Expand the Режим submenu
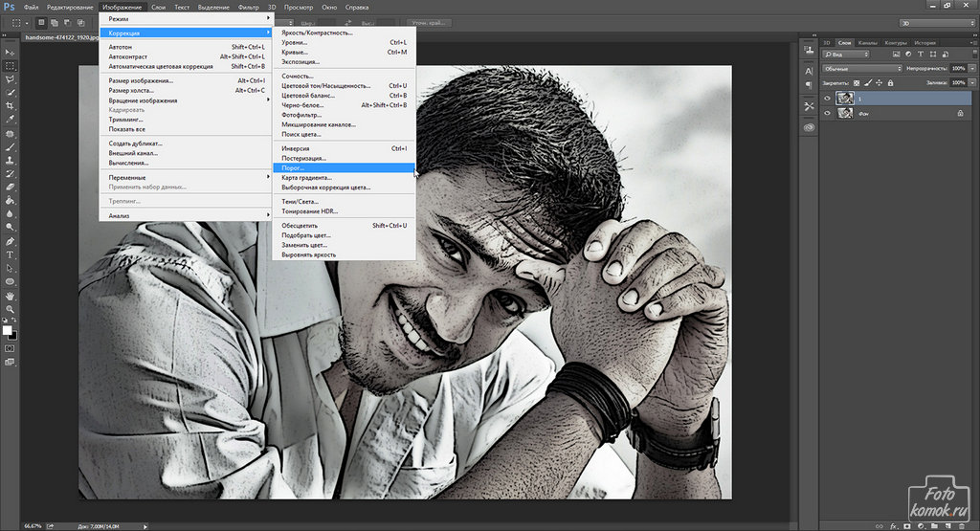The image size is (980, 531). pyautogui.click(x=186, y=19)
